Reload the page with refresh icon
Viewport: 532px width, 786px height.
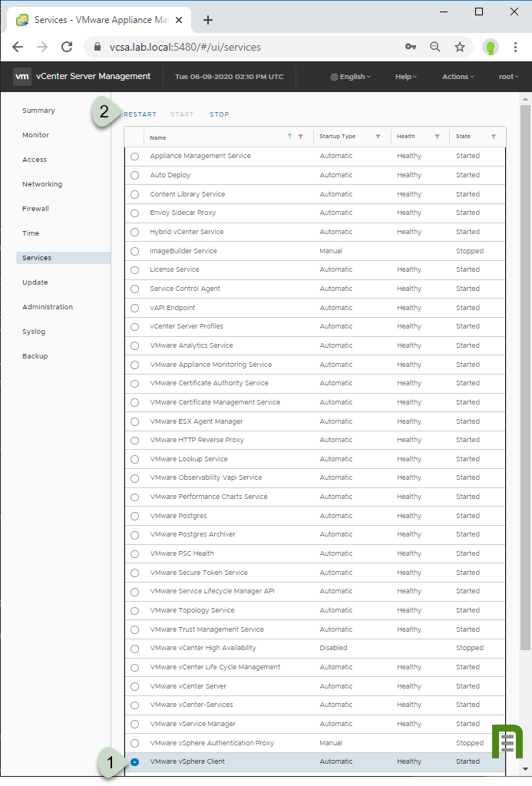point(67,47)
